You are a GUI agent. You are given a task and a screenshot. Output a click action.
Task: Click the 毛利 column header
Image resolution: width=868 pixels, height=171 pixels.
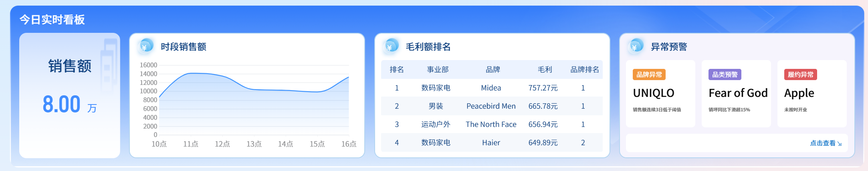click(545, 70)
